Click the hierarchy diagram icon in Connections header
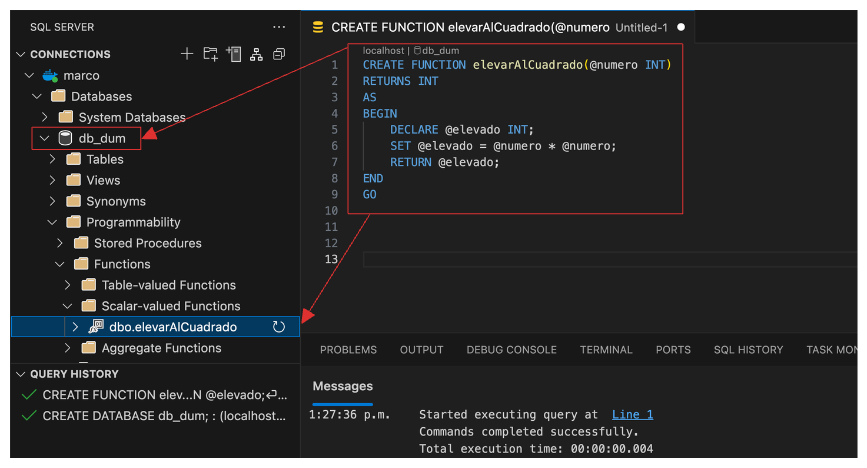867x468 pixels. click(x=256, y=54)
